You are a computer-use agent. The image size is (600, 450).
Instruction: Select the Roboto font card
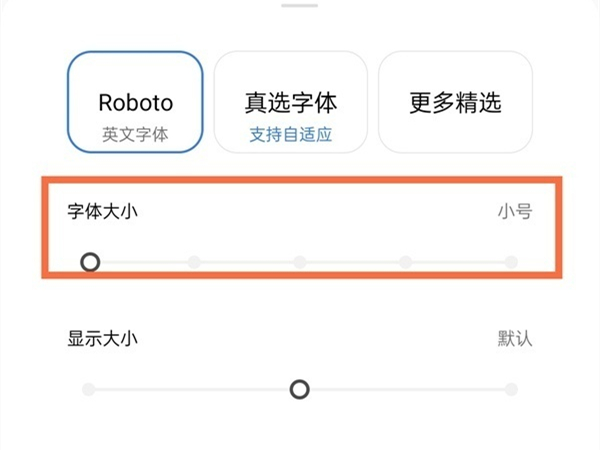[135, 102]
